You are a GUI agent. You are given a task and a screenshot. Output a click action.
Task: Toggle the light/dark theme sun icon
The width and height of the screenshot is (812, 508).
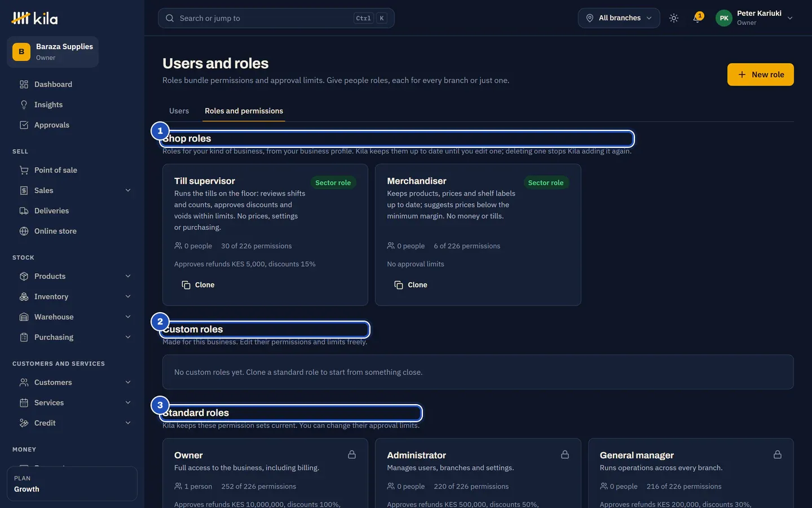(x=674, y=18)
